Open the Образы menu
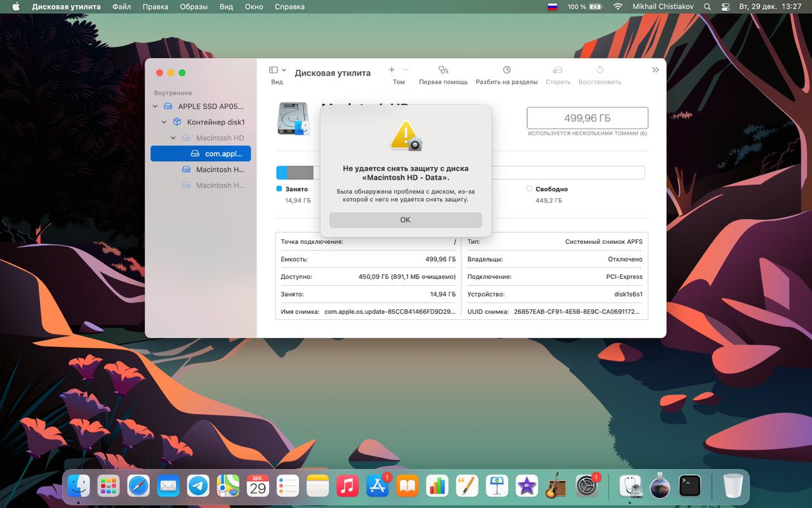812x508 pixels. pyautogui.click(x=193, y=7)
